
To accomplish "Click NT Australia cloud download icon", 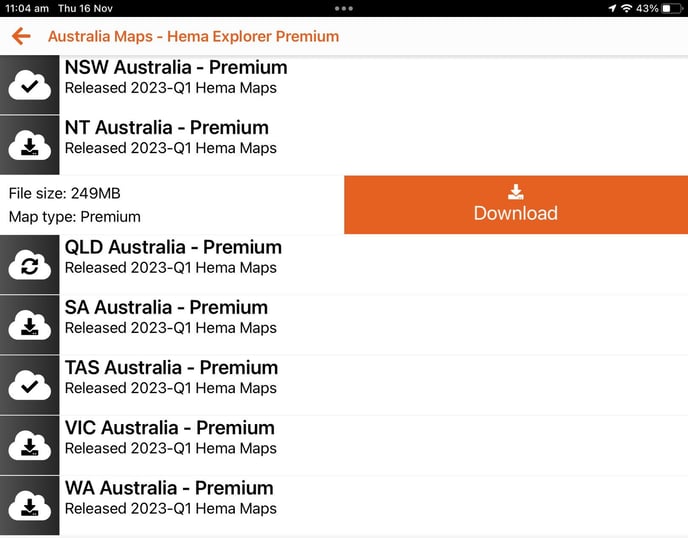I will (29, 145).
